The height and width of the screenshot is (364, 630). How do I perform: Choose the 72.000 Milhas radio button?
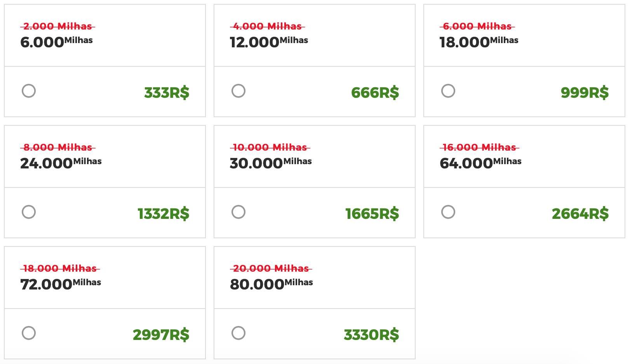[x=29, y=333]
